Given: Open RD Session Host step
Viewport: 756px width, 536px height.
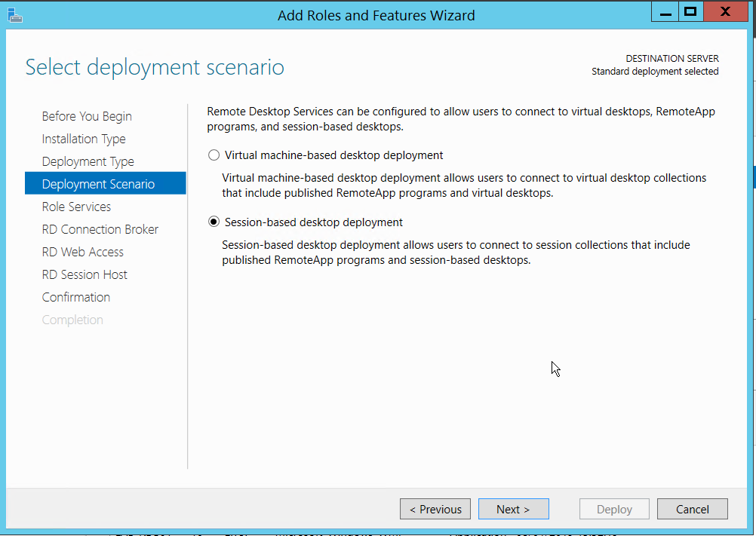Looking at the screenshot, I should click(85, 274).
